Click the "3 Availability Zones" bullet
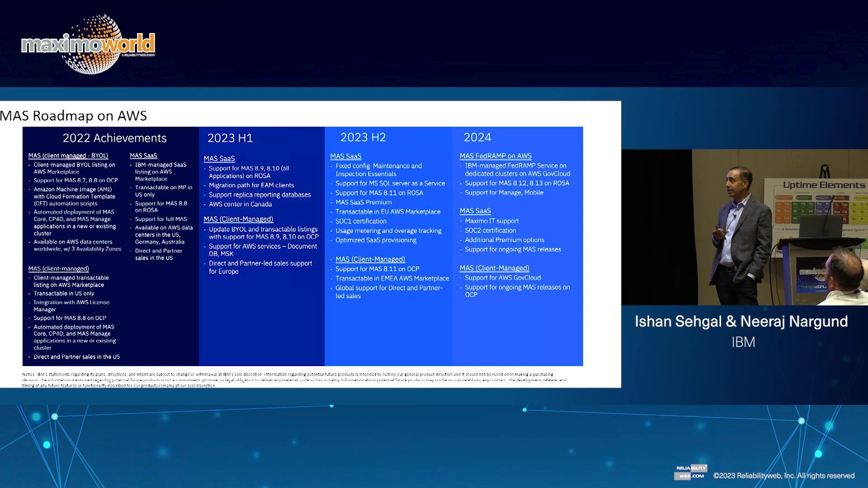 pos(77,245)
